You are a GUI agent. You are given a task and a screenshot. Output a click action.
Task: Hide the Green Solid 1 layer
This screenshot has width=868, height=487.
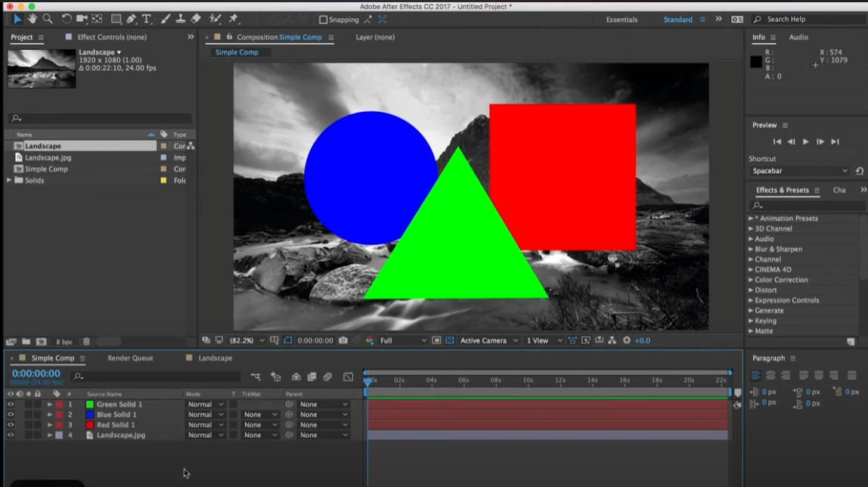click(x=11, y=405)
